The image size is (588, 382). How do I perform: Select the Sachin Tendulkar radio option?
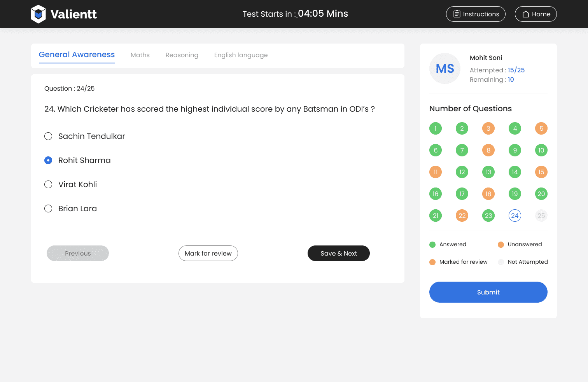pos(48,136)
